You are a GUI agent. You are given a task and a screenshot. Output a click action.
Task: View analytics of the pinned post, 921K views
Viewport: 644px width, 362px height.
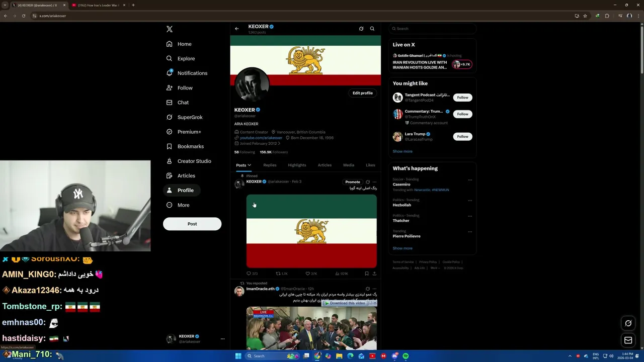(341, 274)
